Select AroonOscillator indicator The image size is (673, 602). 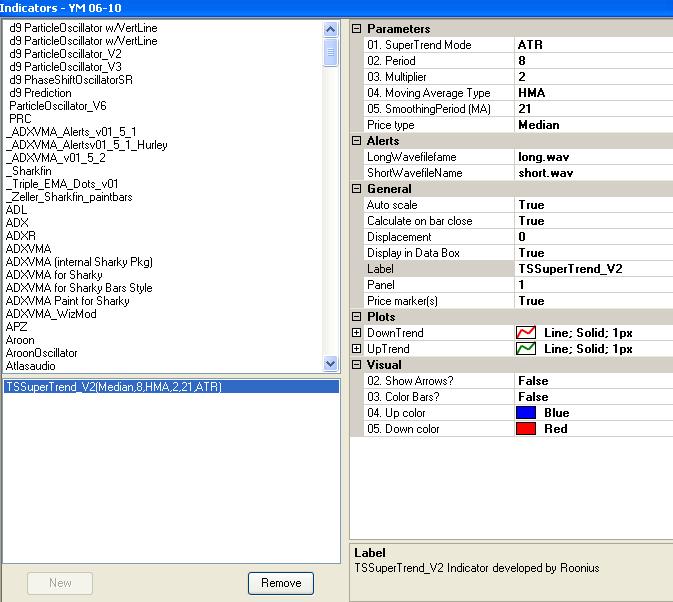(42, 353)
